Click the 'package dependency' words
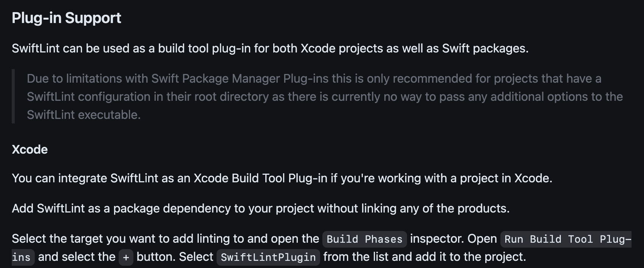This screenshot has width=644, height=268. point(172,208)
